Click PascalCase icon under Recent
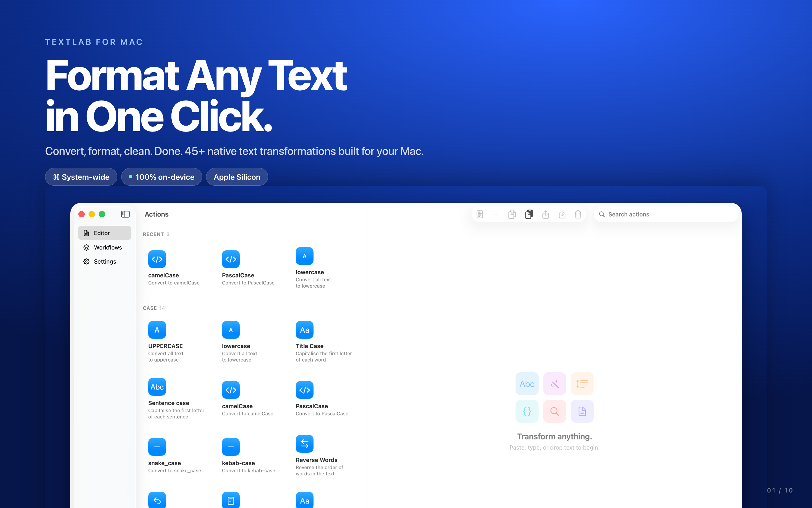812x508 pixels. tap(231, 259)
